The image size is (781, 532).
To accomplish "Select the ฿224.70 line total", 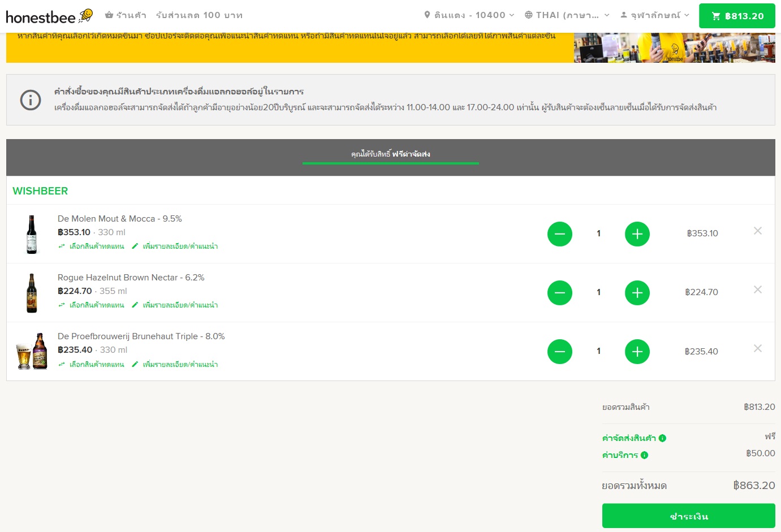I will 701,292.
